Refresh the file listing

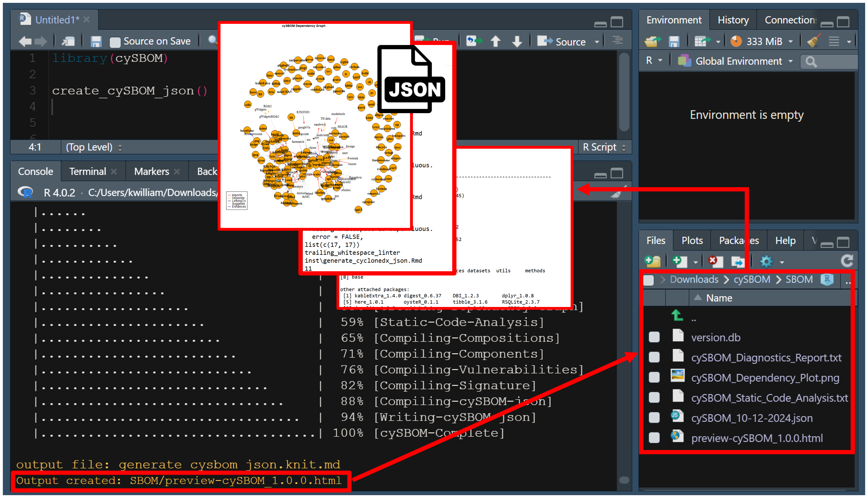847,261
